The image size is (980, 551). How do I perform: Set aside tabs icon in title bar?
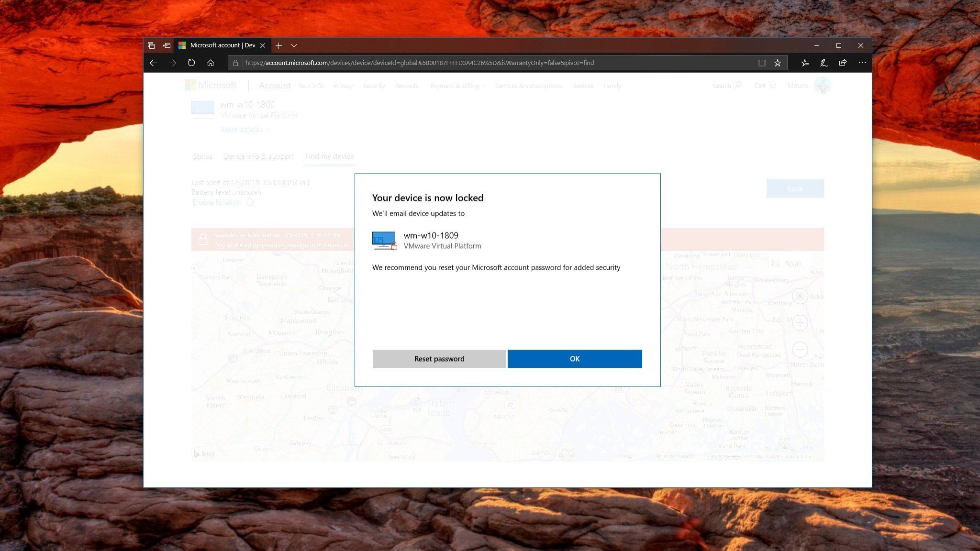click(167, 45)
